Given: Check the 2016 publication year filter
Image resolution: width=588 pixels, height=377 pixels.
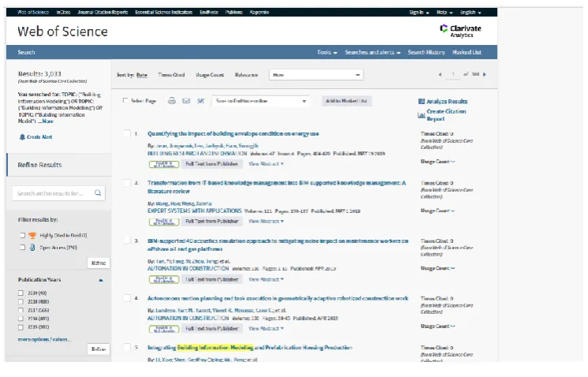Looking at the screenshot, I should 21,319.
